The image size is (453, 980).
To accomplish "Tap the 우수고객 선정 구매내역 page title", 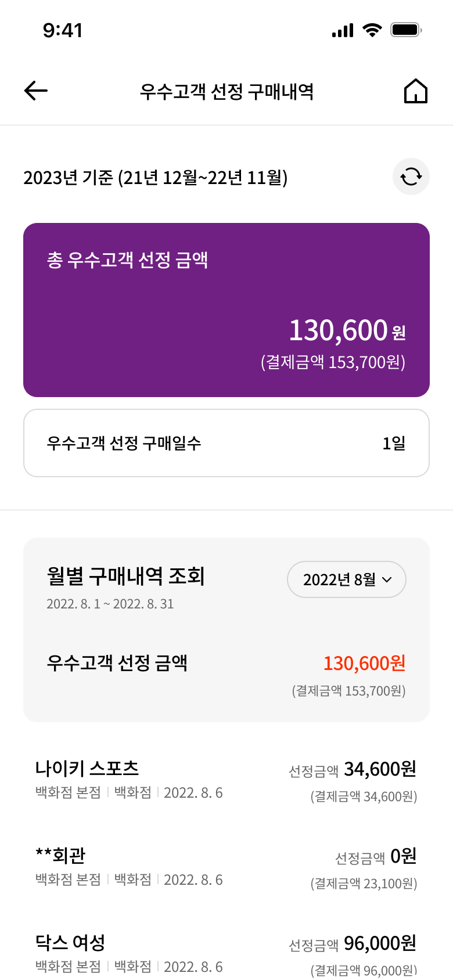I will click(x=227, y=92).
